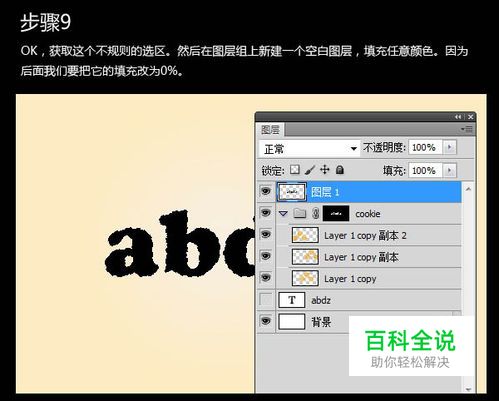Click the 不透明度 100% value field

click(x=426, y=147)
